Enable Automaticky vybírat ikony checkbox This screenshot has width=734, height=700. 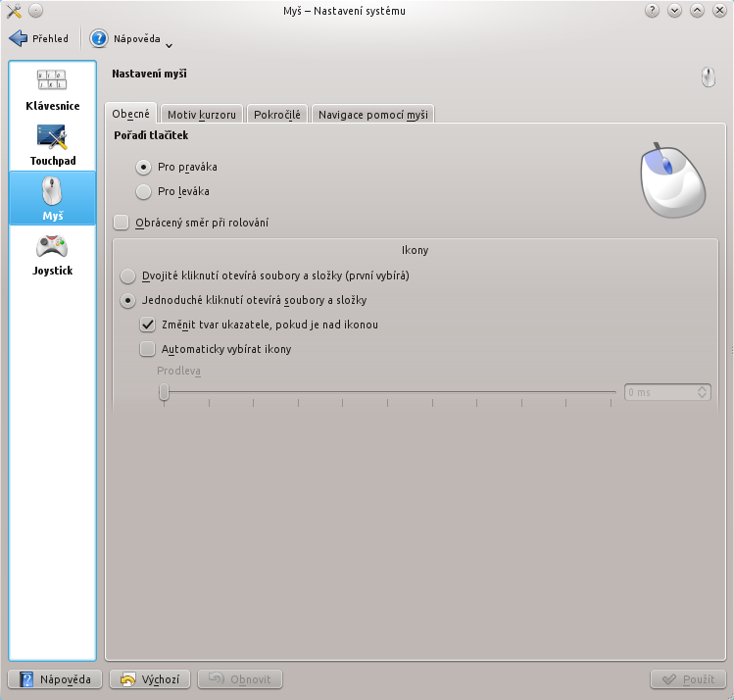[x=147, y=349]
